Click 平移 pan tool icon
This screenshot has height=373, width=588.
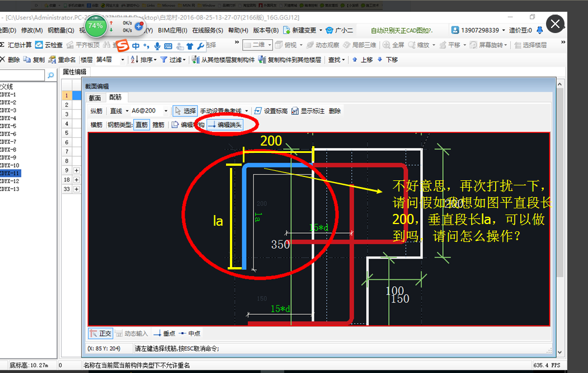coord(443,45)
